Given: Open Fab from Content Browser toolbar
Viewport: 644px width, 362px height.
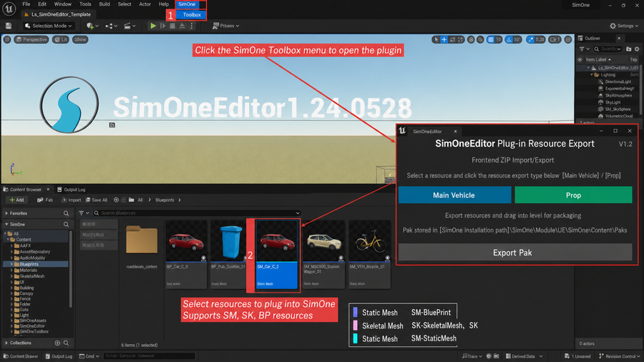Looking at the screenshot, I should 45,200.
